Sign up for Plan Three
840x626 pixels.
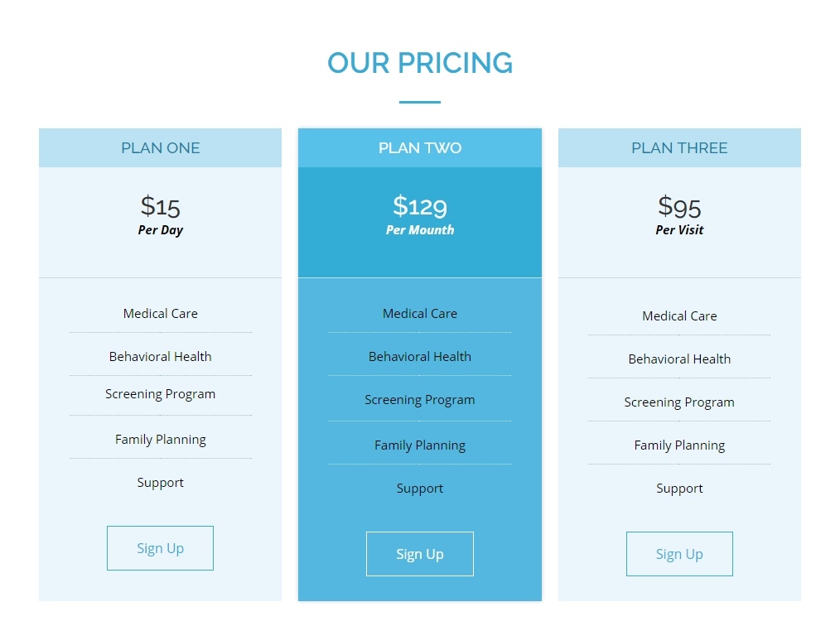(x=679, y=554)
